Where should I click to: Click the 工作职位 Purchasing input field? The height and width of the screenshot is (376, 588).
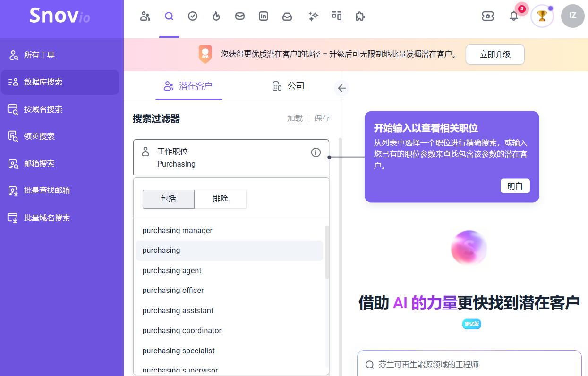click(231, 157)
